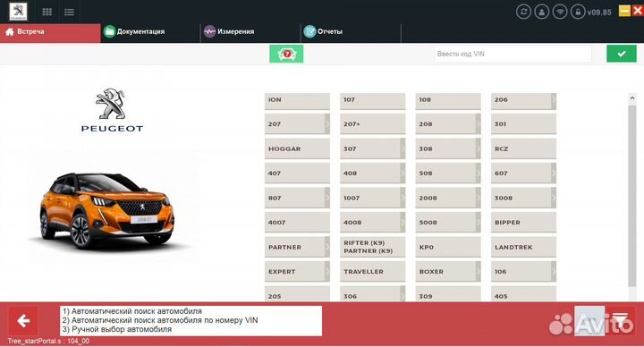This screenshot has height=347, width=644.
Task: Pick the EXPERT model button
Action: tap(297, 272)
